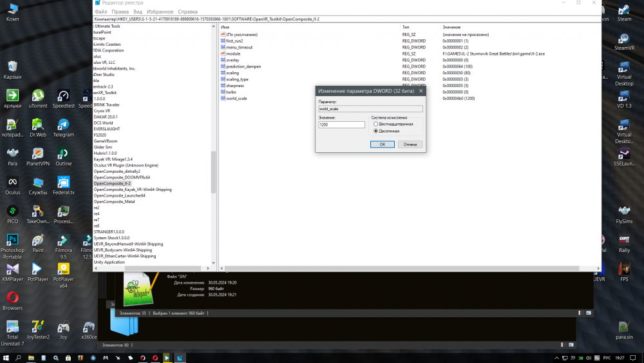The width and height of the screenshot is (644, 363).
Task: Open the Oculus desktop icon
Action: click(12, 186)
